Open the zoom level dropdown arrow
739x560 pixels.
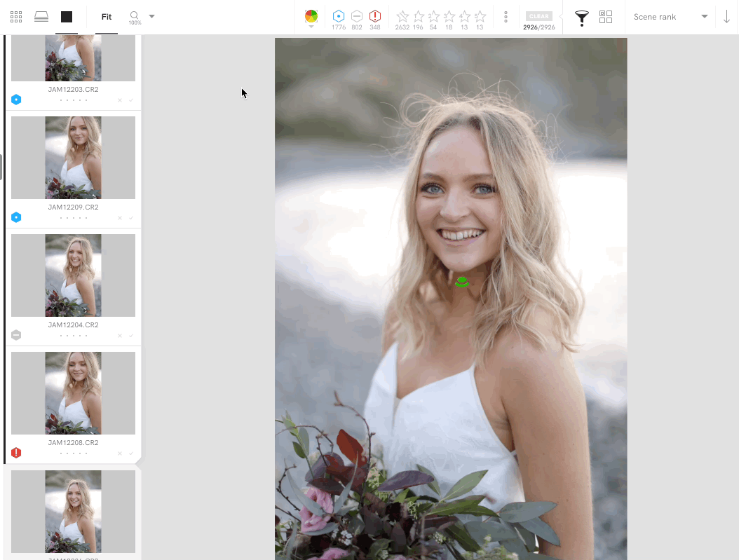151,17
